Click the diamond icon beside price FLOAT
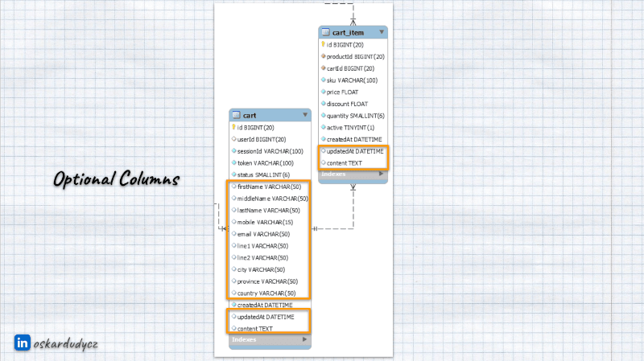The image size is (644, 361). 324,92
